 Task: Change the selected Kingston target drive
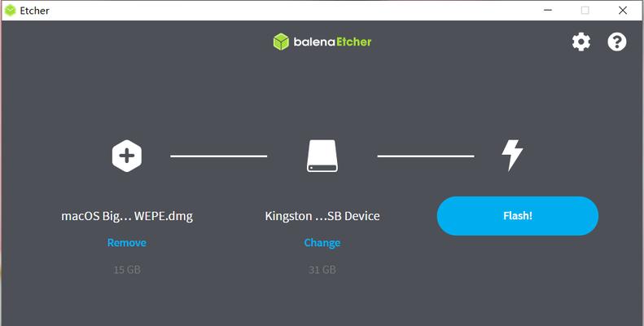tap(322, 243)
